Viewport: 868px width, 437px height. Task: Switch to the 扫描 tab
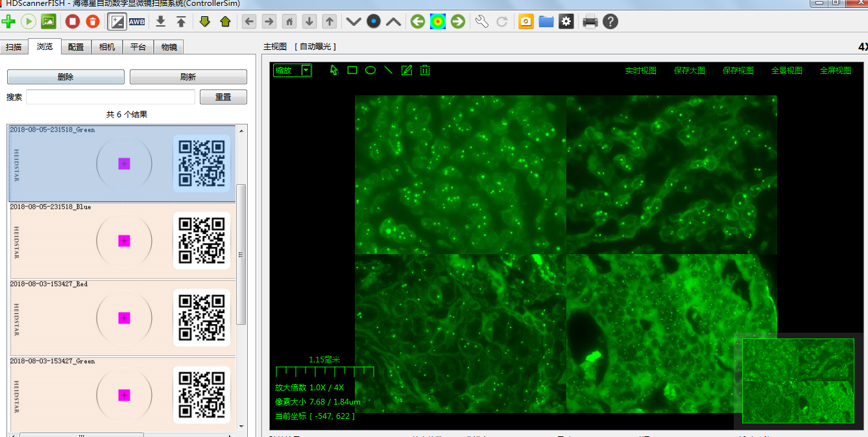14,47
